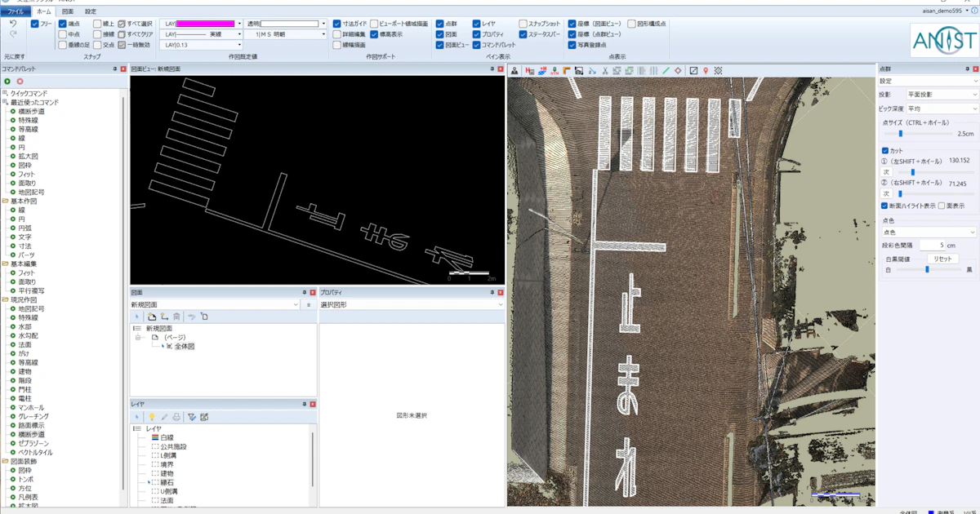980x514 pixels.
Task: Click the red map pin icon
Action: (x=706, y=71)
